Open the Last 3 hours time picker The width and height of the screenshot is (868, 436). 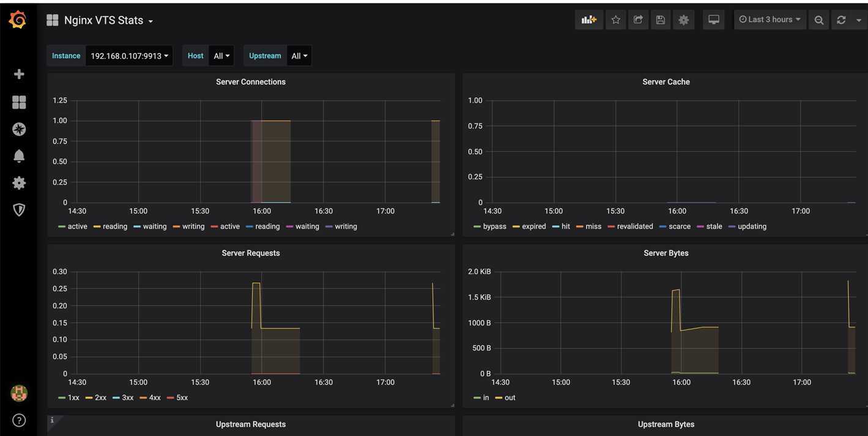click(x=770, y=20)
